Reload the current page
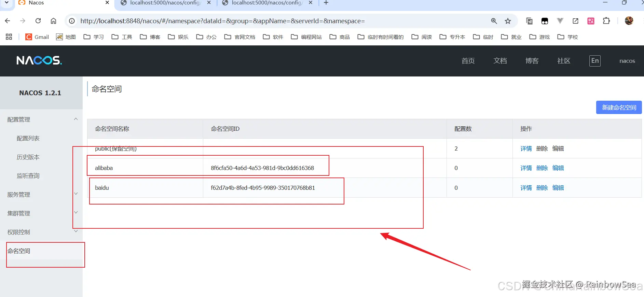This screenshot has height=297, width=644. point(38,21)
